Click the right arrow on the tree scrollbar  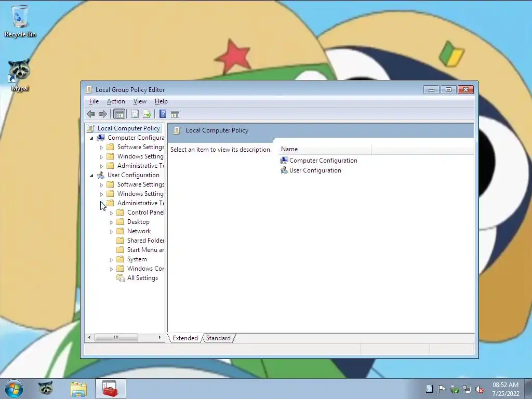point(160,338)
